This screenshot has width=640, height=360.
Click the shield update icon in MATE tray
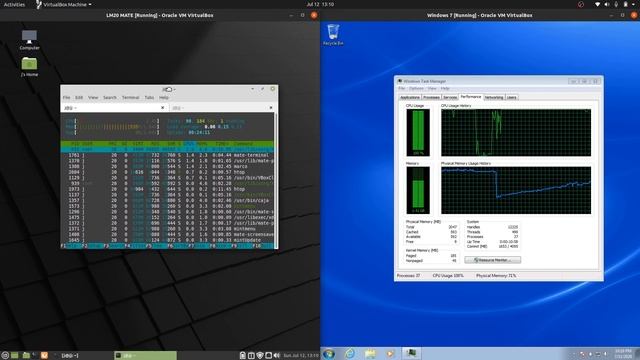[x=260, y=356]
